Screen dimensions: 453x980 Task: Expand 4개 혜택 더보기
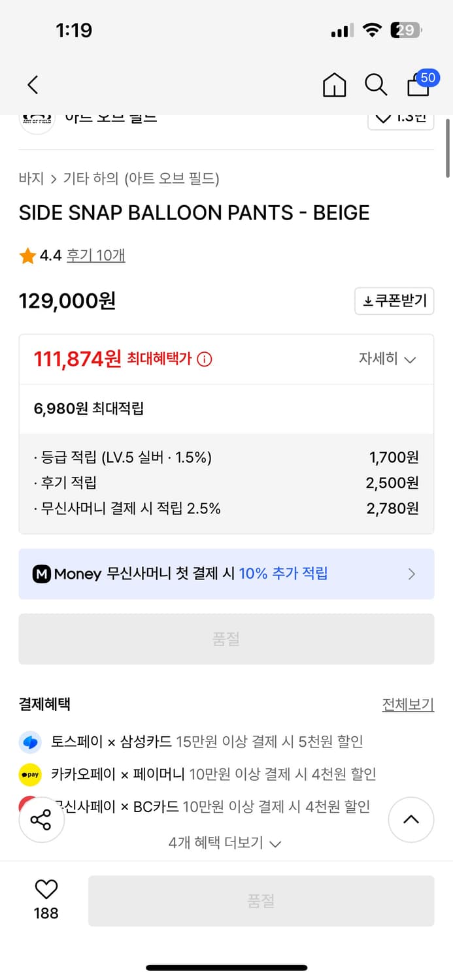coord(225,843)
